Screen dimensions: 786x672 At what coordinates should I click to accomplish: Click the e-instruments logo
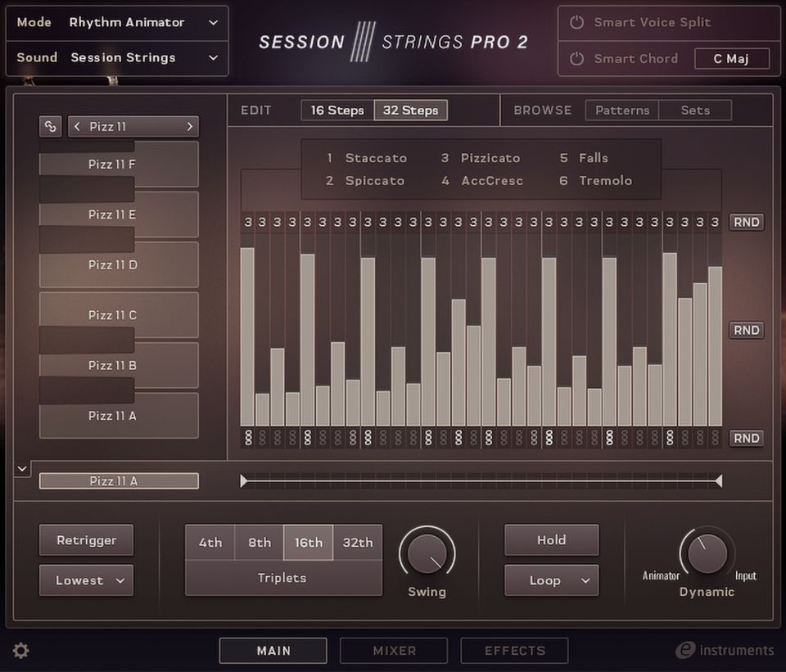click(x=724, y=651)
